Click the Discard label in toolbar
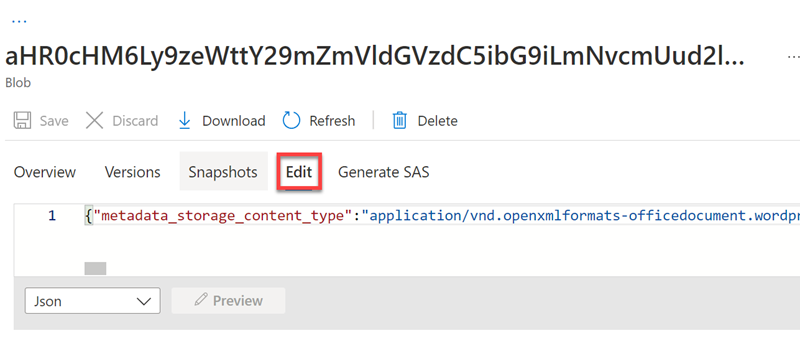The image size is (800, 361). click(135, 121)
